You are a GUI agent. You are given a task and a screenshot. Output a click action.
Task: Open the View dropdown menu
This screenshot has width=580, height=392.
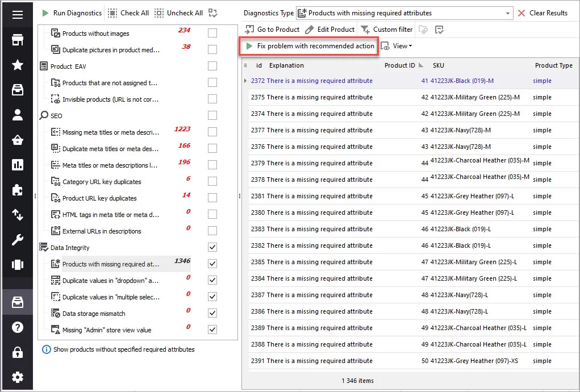tap(397, 46)
